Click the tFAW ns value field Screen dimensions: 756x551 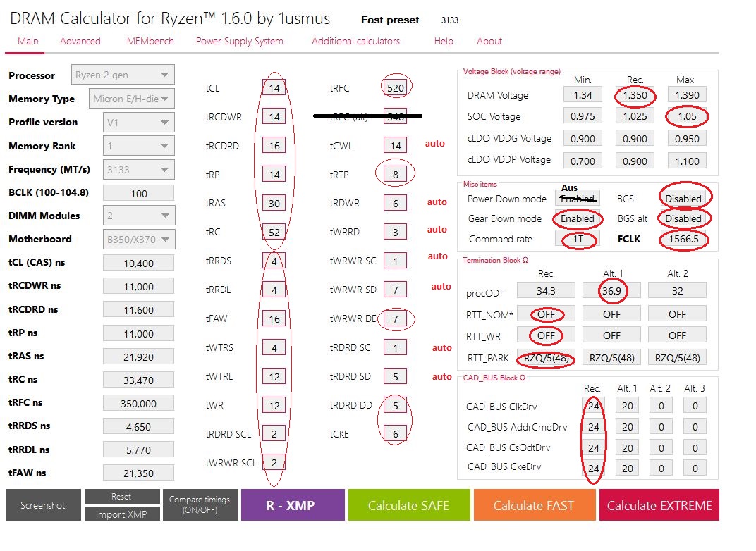pyautogui.click(x=139, y=473)
